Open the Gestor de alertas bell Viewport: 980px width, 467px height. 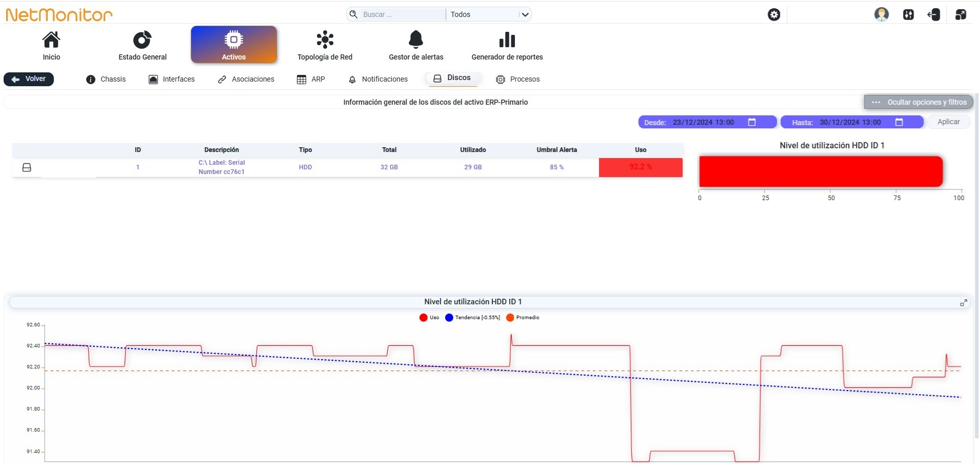(x=416, y=40)
